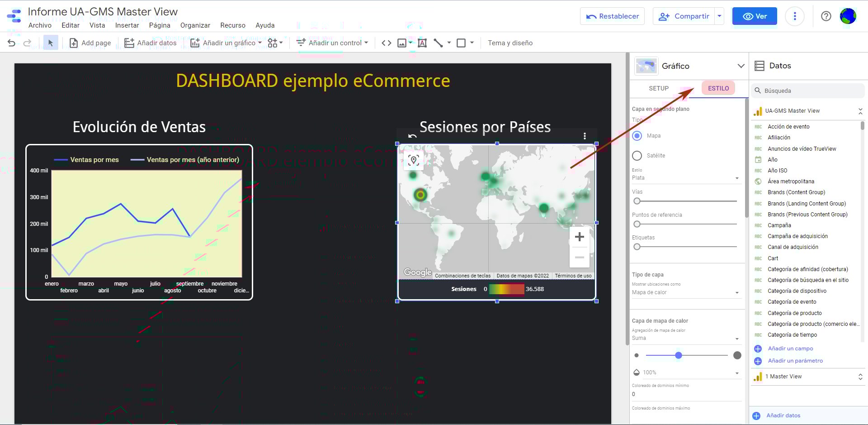Click Restablecer button
The width and height of the screenshot is (868, 425).
point(612,16)
